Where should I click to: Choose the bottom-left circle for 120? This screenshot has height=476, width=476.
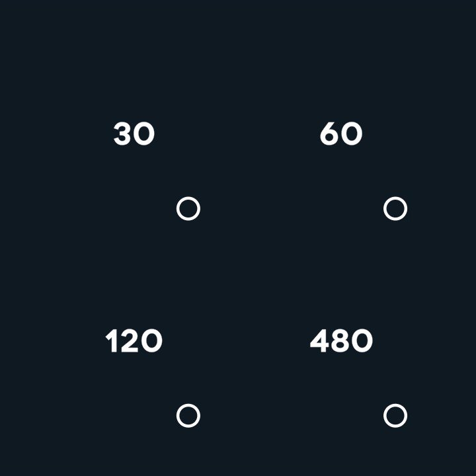tap(188, 416)
